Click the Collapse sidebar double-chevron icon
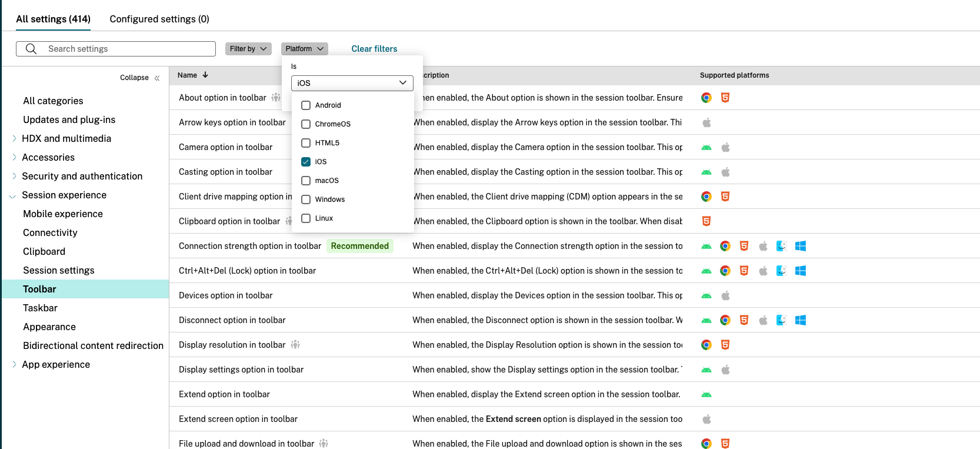The height and width of the screenshot is (449, 980). (157, 78)
